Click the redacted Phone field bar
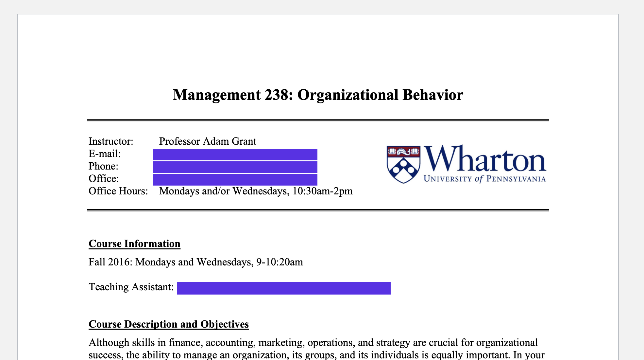 235,167
